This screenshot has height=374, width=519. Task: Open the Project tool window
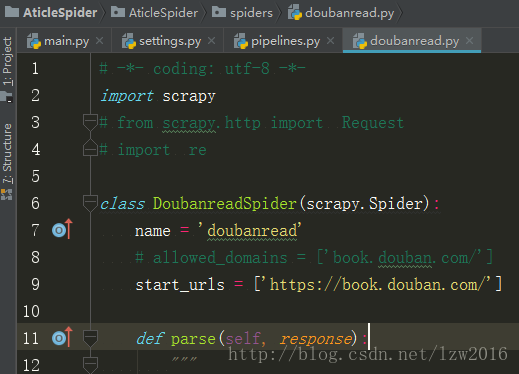[7, 68]
